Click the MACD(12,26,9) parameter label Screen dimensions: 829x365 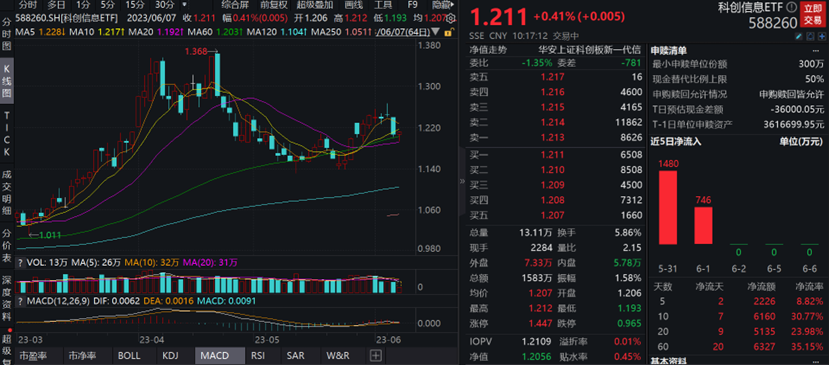click(x=59, y=301)
